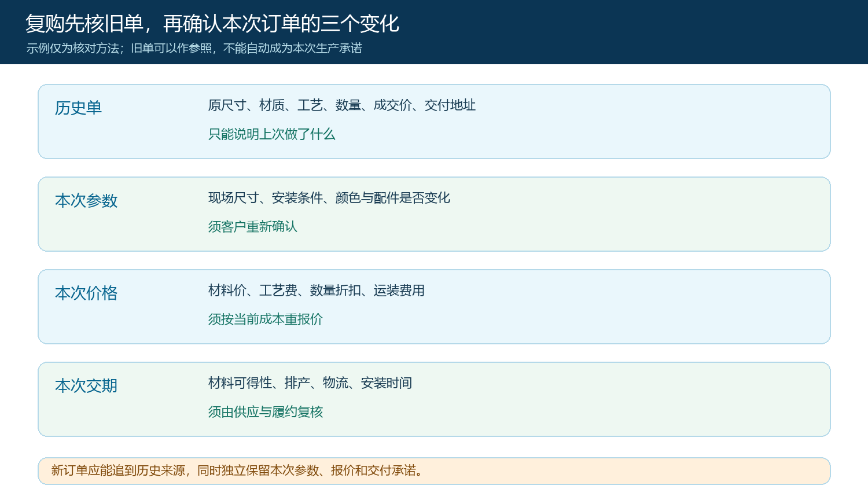868x489 pixels.
Task: Click the 历史单 card heading
Action: pos(78,108)
